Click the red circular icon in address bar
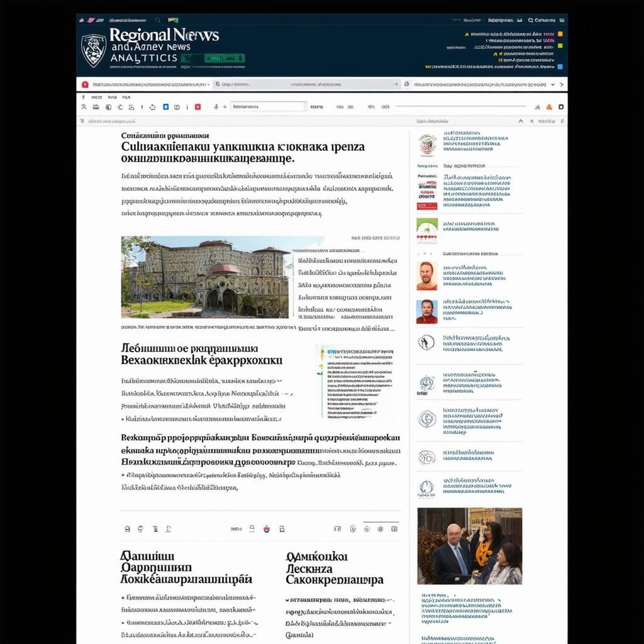The height and width of the screenshot is (644, 644). [86, 84]
